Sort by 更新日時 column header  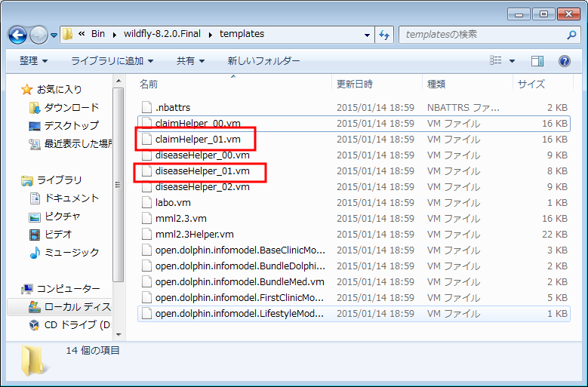(355, 84)
